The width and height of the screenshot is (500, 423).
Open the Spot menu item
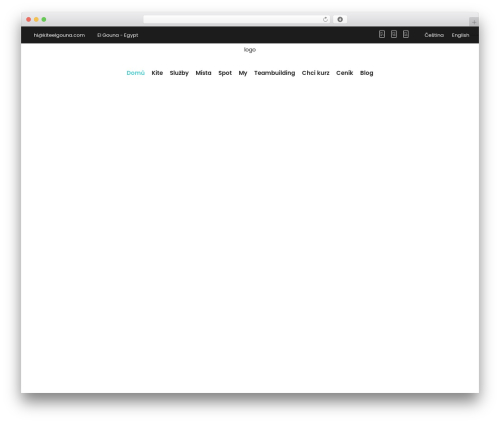coord(225,73)
